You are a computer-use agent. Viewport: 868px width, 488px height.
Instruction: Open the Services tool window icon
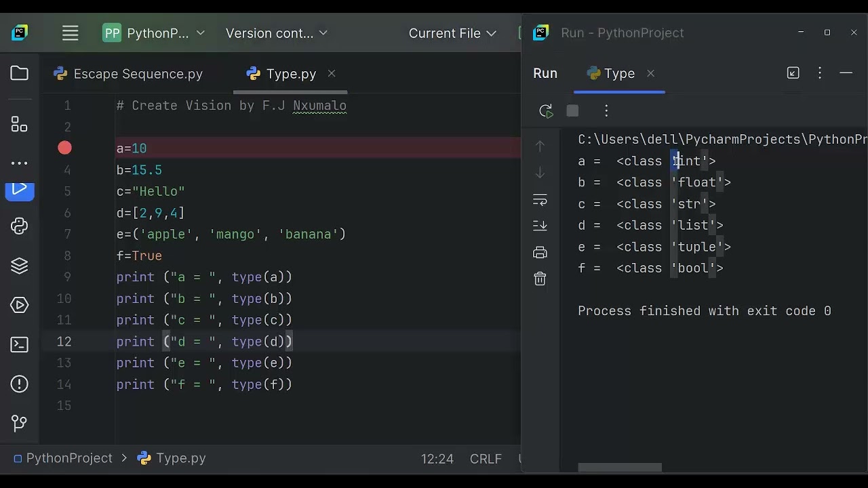point(20,305)
